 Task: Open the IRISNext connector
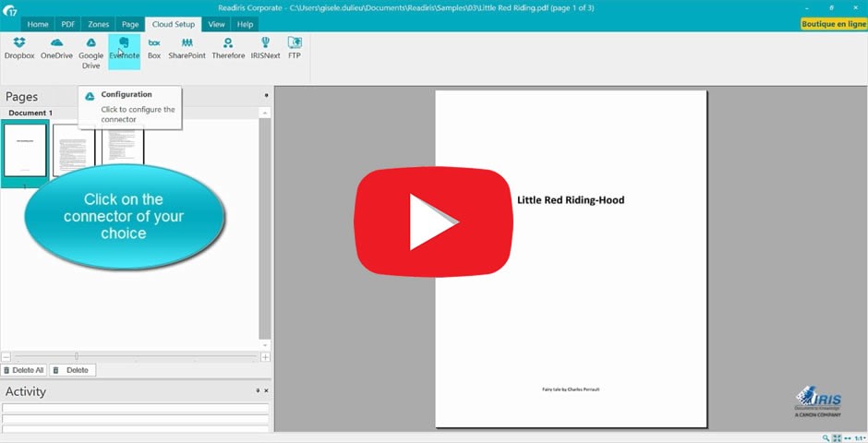pyautogui.click(x=265, y=49)
